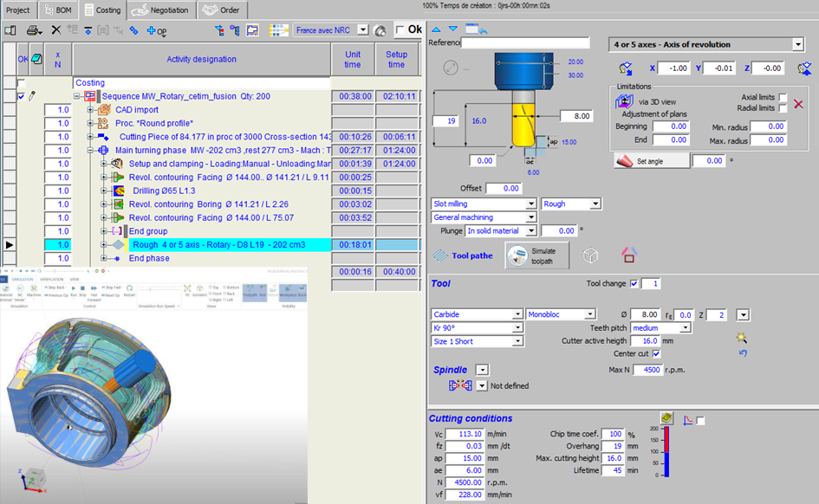
Task: Click the printer icon in the toolbar
Action: point(32,30)
